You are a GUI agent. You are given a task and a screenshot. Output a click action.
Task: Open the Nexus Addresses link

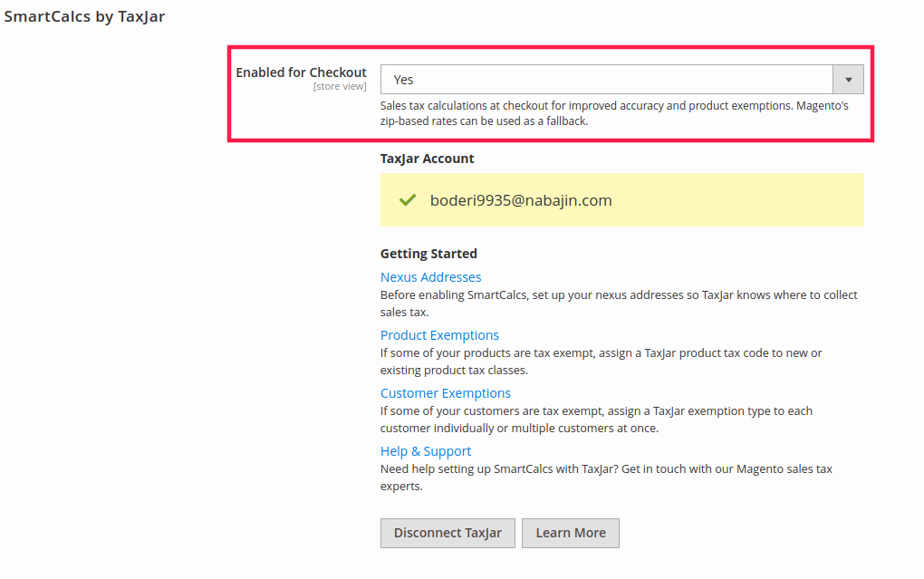pyautogui.click(x=430, y=277)
